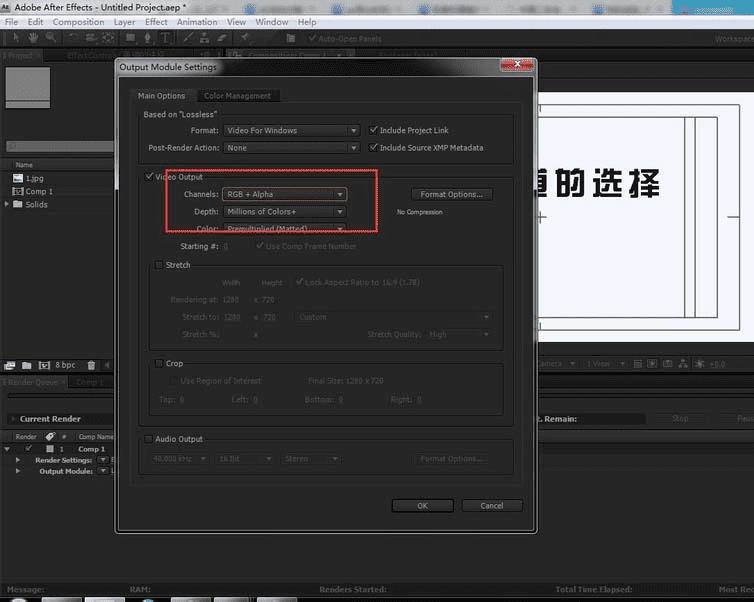Click the OK button
The image size is (754, 602).
point(422,506)
